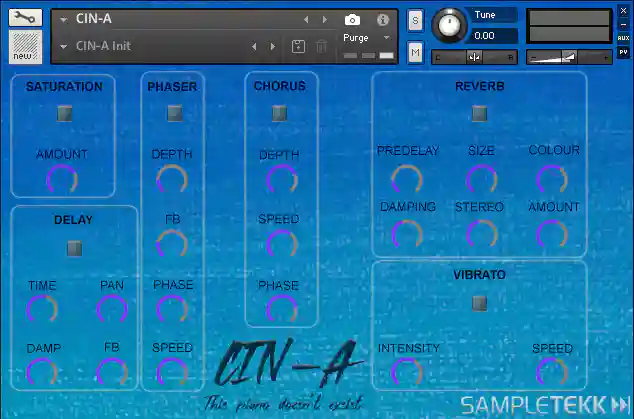Delete snapshot with trash icon
Viewport: 634px width, 419px height.
coord(321,47)
